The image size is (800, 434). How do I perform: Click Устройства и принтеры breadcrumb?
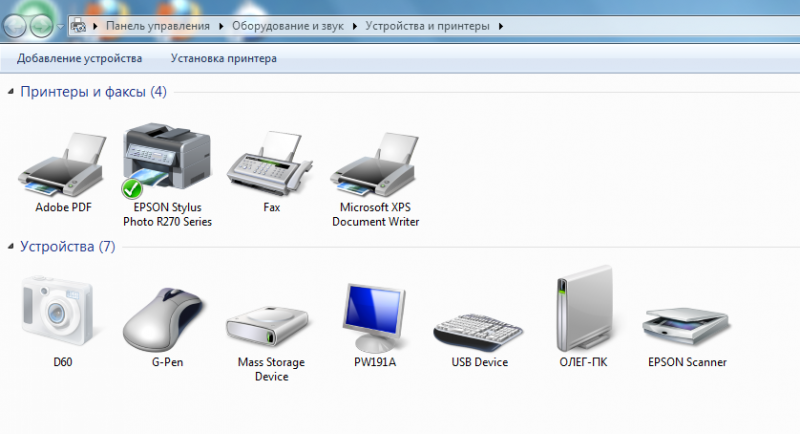[x=427, y=26]
